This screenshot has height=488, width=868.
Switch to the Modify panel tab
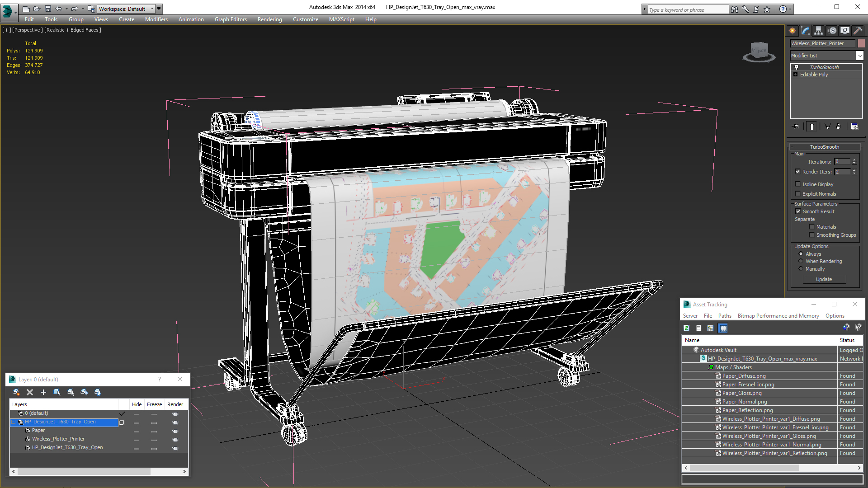[806, 31]
